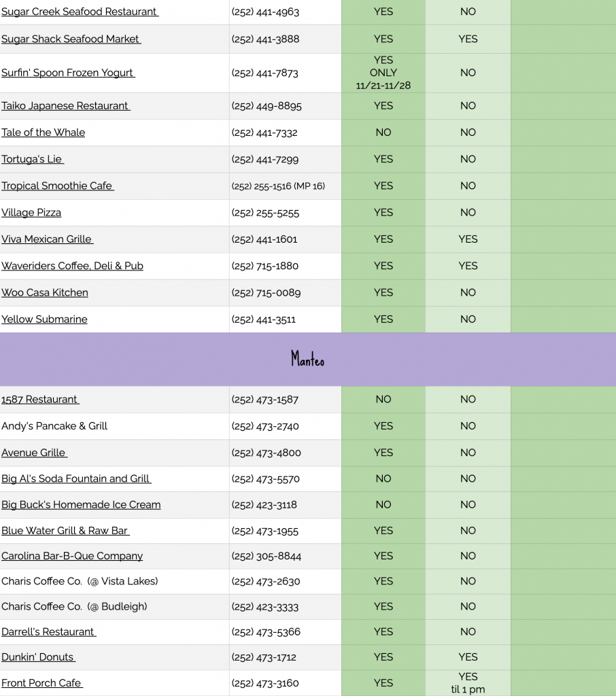Select phone number (252) 473-5366 for Darrell's
Screen dimensions: 616x696
coord(264,632)
